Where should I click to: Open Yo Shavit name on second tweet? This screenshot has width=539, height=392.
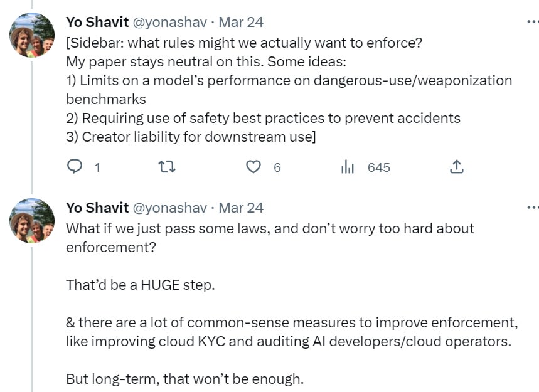click(97, 208)
